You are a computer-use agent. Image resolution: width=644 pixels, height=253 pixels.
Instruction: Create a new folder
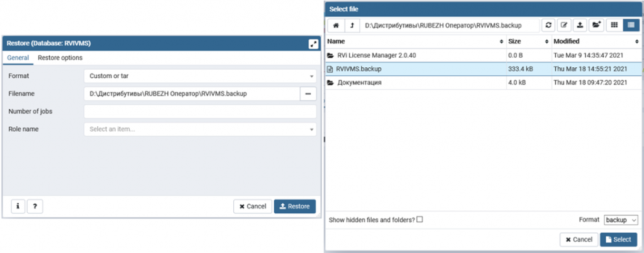click(x=595, y=25)
